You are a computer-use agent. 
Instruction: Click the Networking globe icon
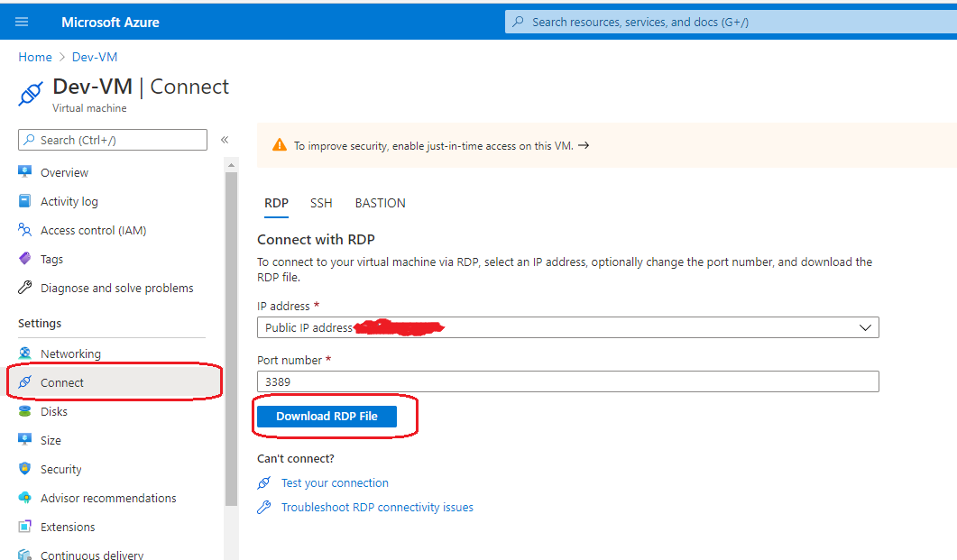[x=24, y=353]
